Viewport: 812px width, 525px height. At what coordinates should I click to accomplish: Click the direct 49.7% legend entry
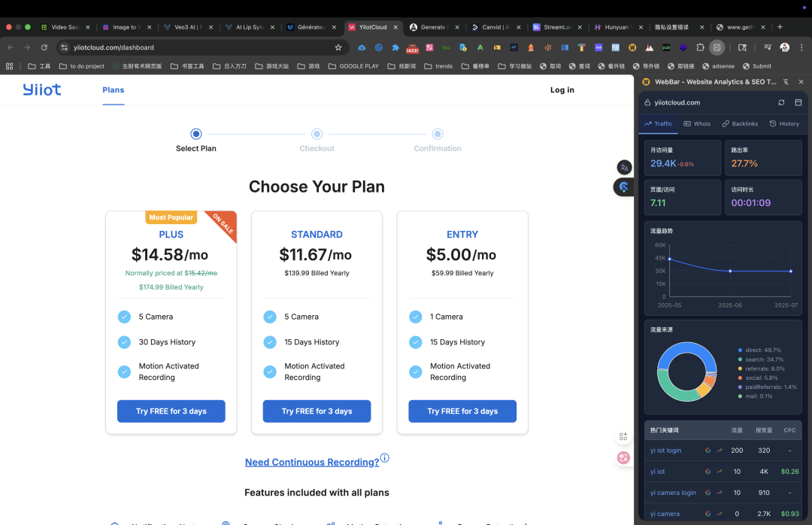[759, 351]
